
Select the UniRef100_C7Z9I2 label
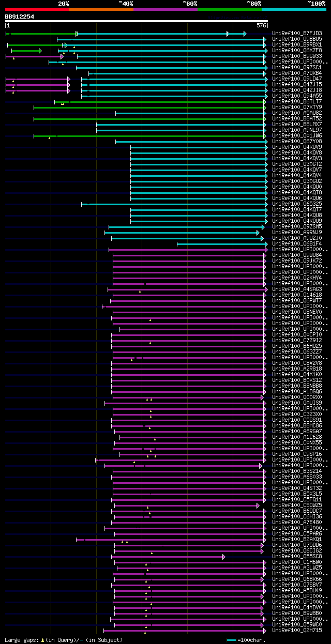[297, 340]
